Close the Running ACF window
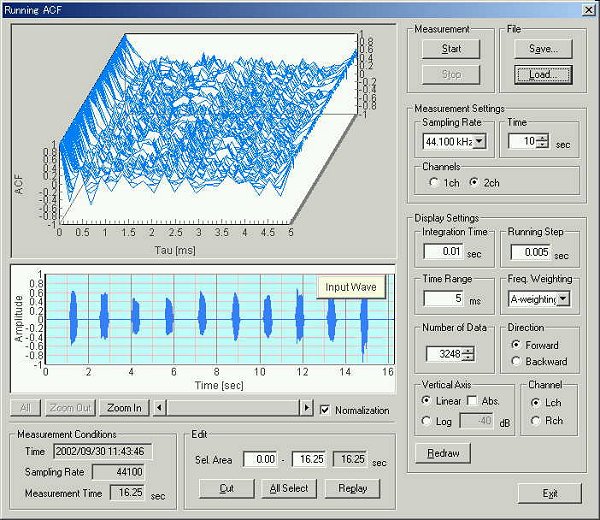600x520 pixels. 589,10
